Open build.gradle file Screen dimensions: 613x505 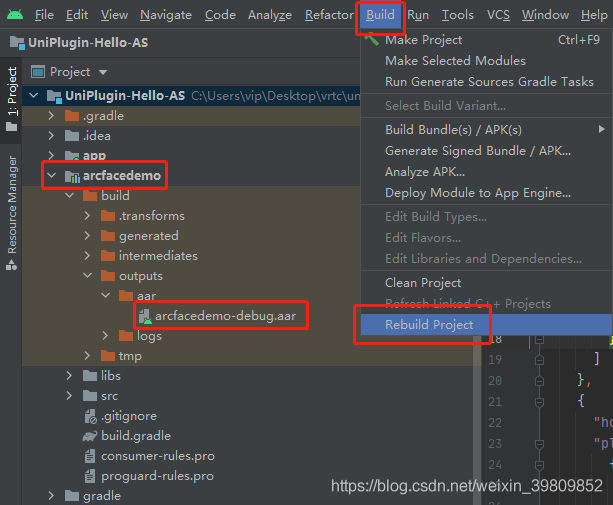click(x=136, y=436)
